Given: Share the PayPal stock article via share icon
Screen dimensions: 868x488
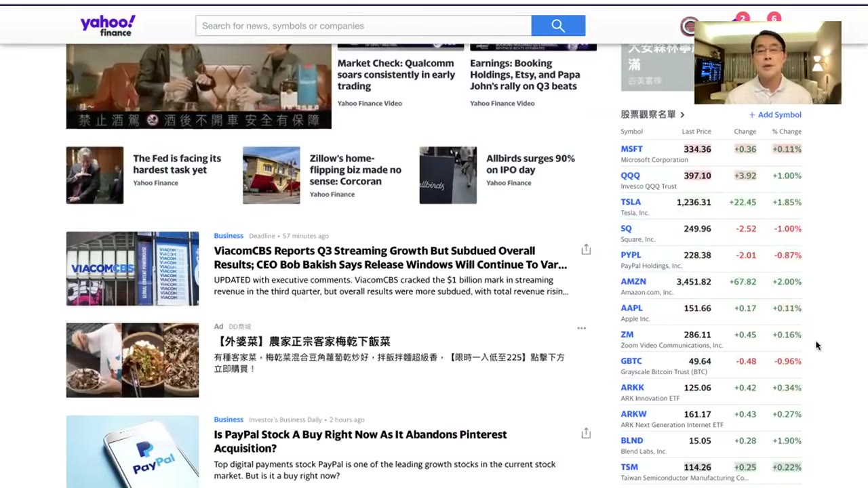Looking at the screenshot, I should point(586,433).
